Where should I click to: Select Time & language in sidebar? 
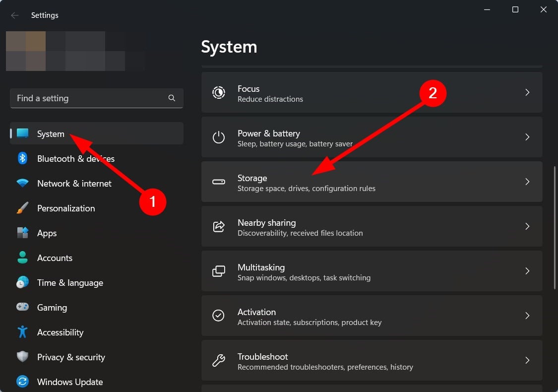(70, 282)
